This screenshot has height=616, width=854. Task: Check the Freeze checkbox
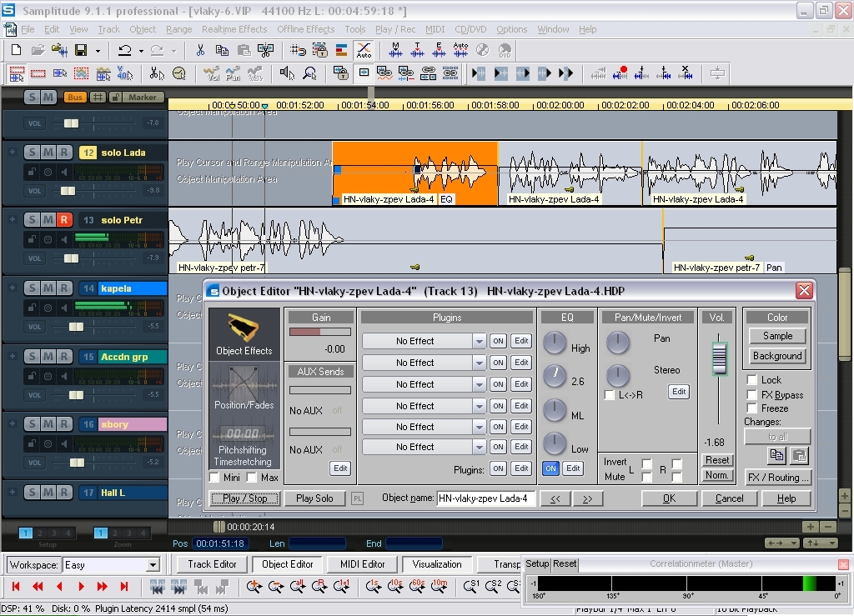(x=752, y=408)
